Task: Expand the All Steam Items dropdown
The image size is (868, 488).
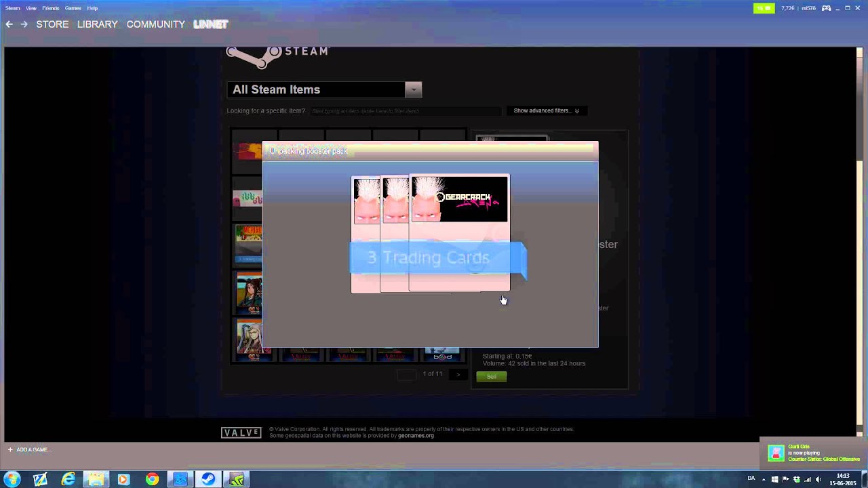Action: pyautogui.click(x=413, y=89)
